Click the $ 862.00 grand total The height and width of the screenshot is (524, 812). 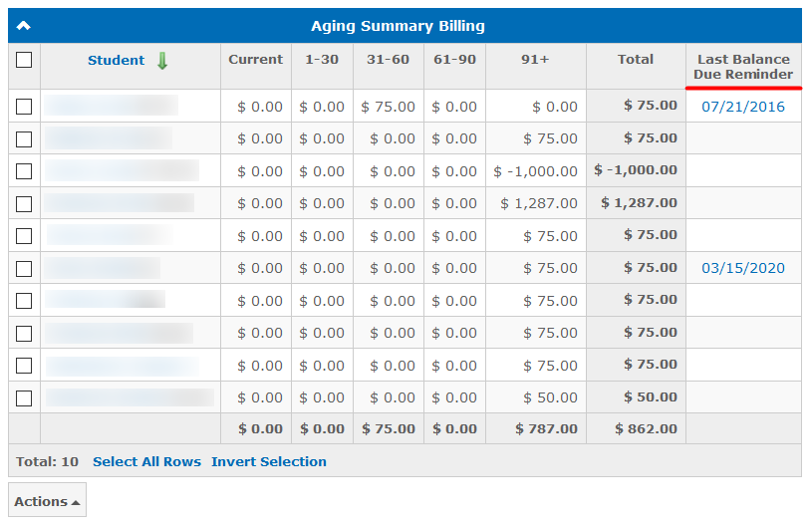pyautogui.click(x=647, y=428)
